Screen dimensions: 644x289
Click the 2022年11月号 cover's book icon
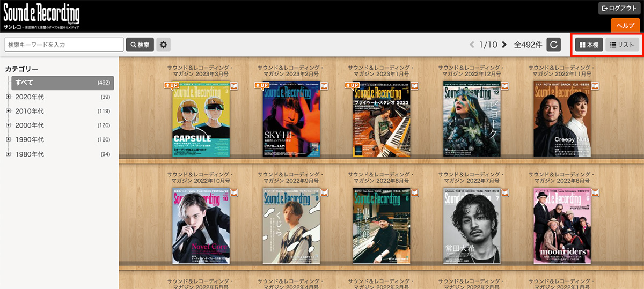pyautogui.click(x=595, y=85)
